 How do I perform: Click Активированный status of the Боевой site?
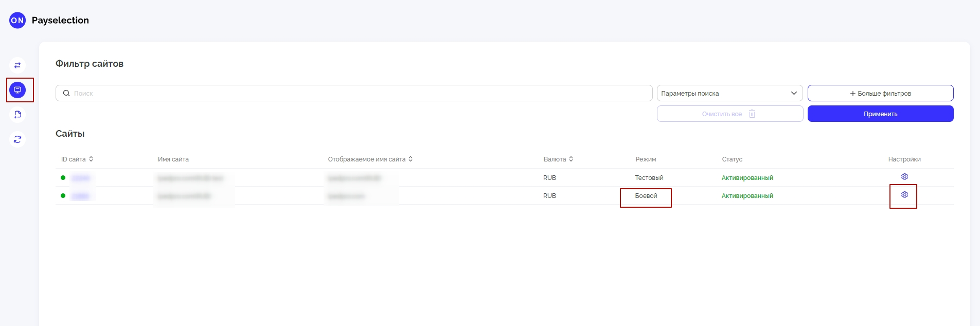[747, 196]
